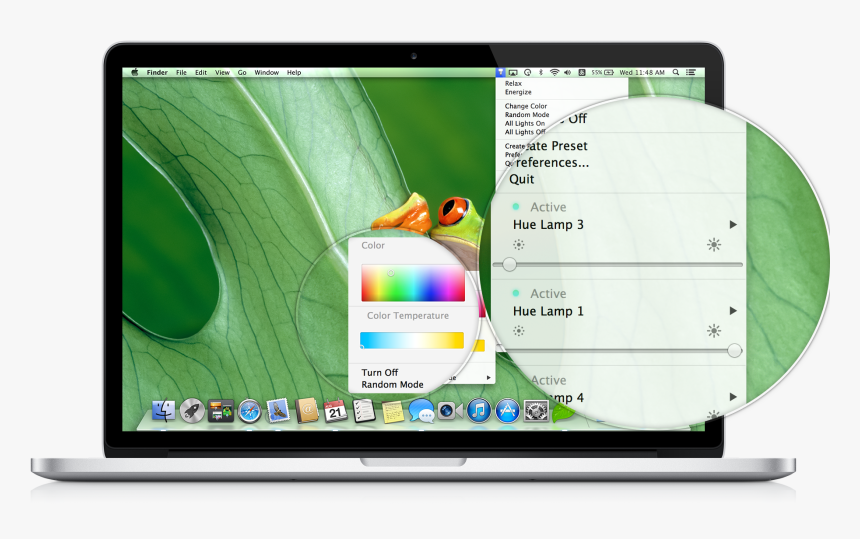The image size is (860, 539).
Task: Open the Hue lamp menu bar icon
Action: point(501,72)
